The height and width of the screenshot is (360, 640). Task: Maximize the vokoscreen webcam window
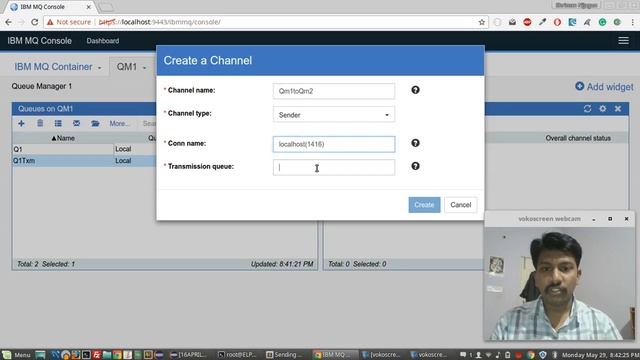pos(610,219)
